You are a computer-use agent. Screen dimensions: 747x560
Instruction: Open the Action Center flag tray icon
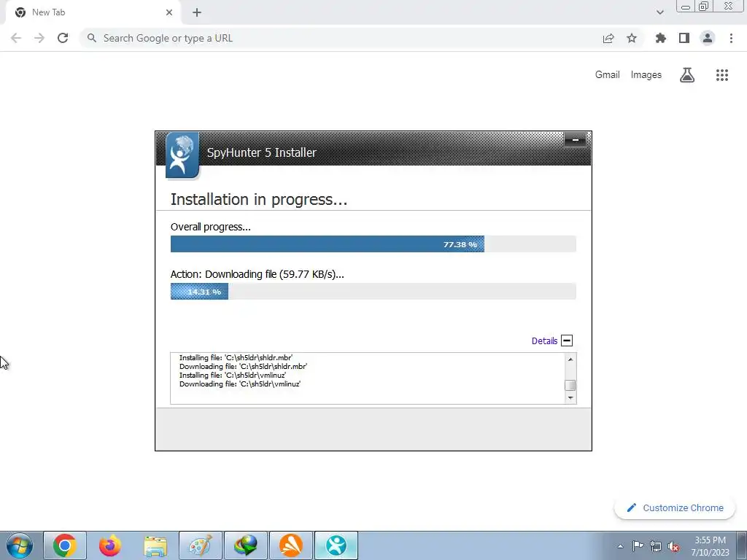tap(638, 546)
